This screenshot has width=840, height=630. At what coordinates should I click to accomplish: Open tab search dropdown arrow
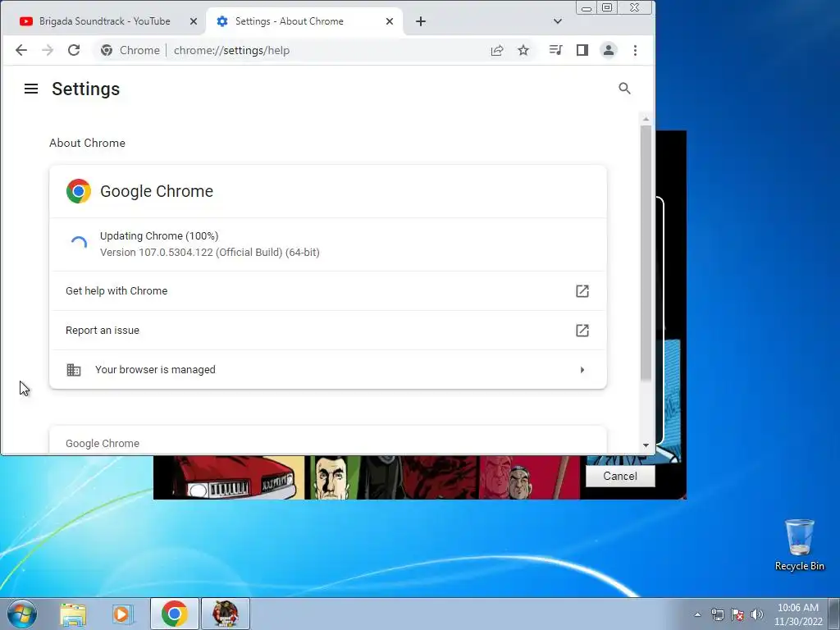[558, 21]
